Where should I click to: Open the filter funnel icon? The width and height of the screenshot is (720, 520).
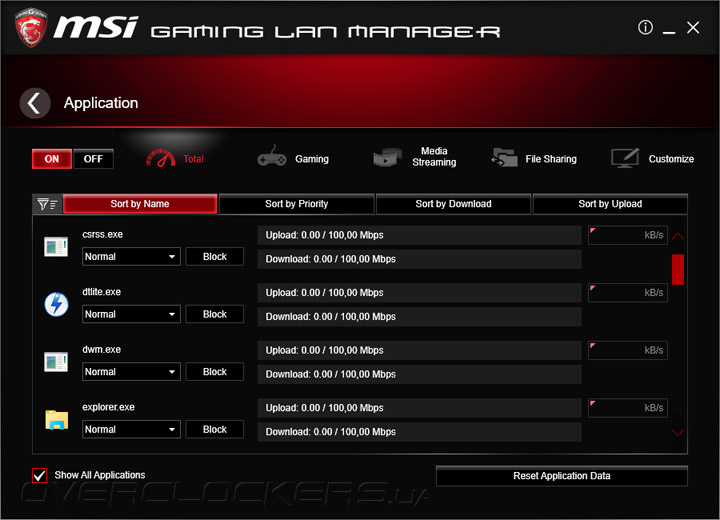click(x=47, y=204)
